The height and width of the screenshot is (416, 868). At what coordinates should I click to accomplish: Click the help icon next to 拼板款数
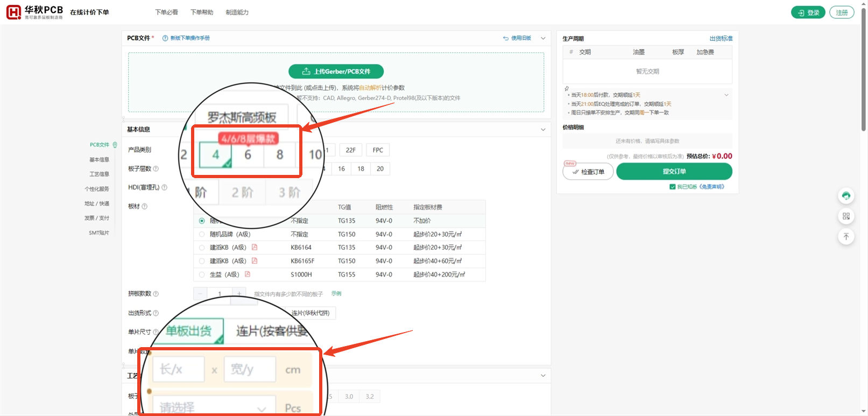156,294
